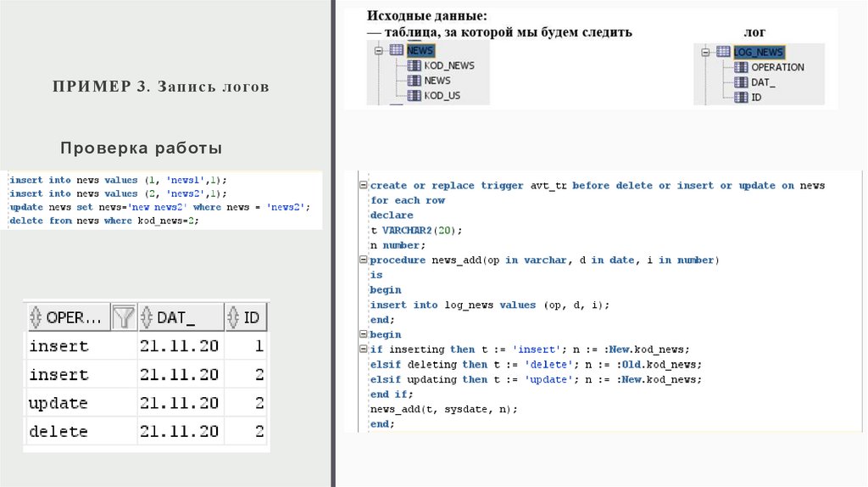868x487 pixels.
Task: Click the NEWS table icon in tree
Action: tap(397, 51)
